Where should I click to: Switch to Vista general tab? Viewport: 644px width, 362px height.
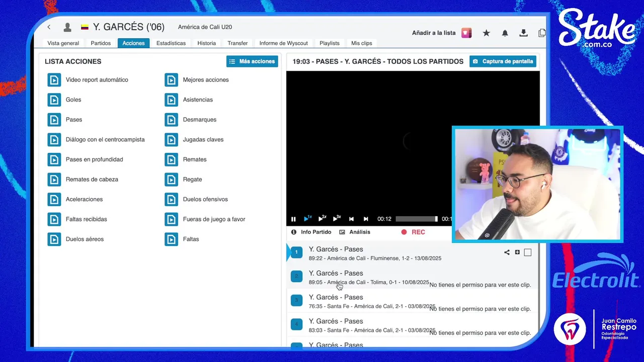63,43
